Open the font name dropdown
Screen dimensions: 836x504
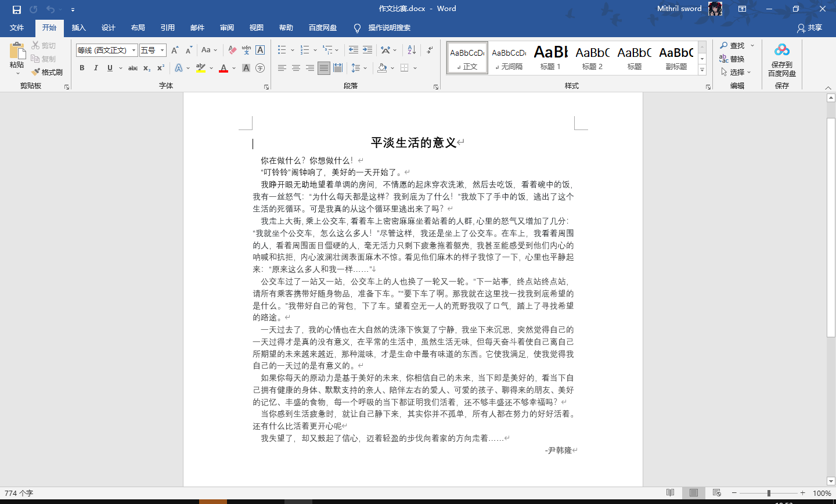click(134, 51)
